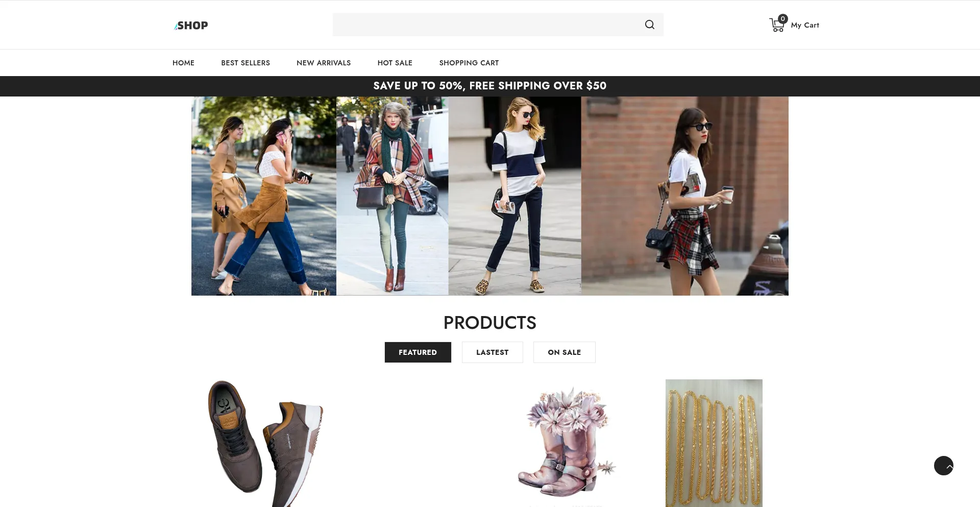980x507 pixels.
Task: Open the My Cart link
Action: click(x=804, y=25)
